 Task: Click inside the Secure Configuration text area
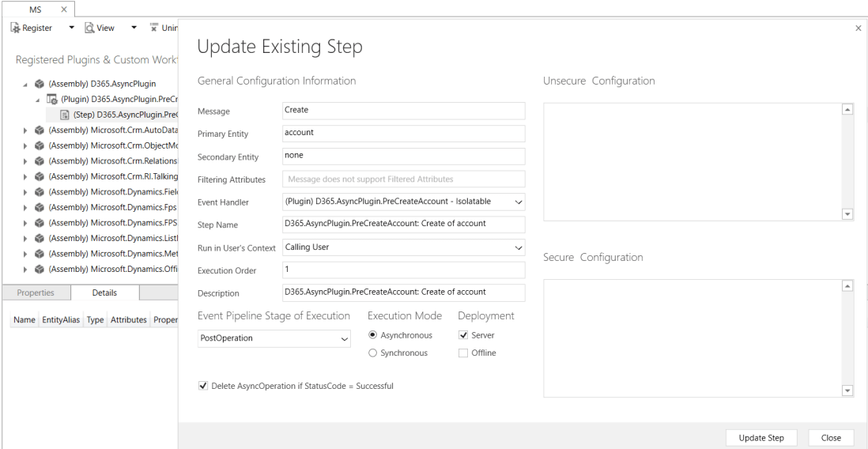tap(693, 338)
